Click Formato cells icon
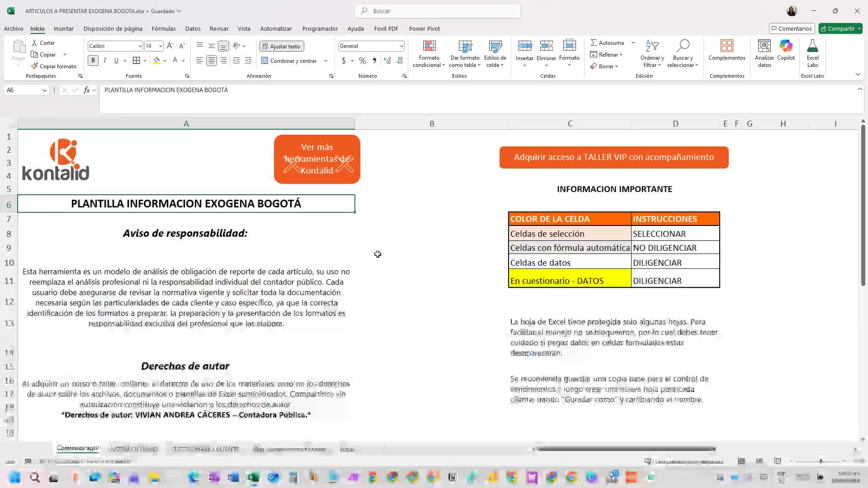The image size is (868, 488). click(x=569, y=46)
